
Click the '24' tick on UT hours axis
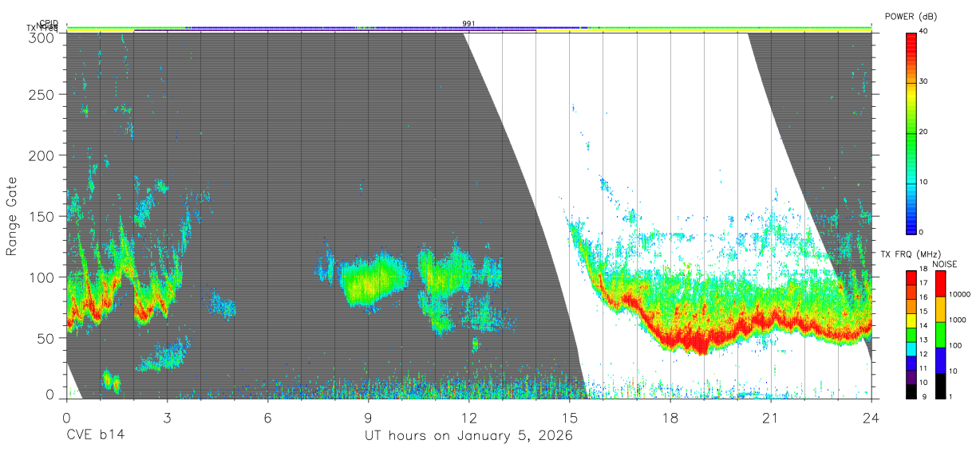click(x=871, y=418)
